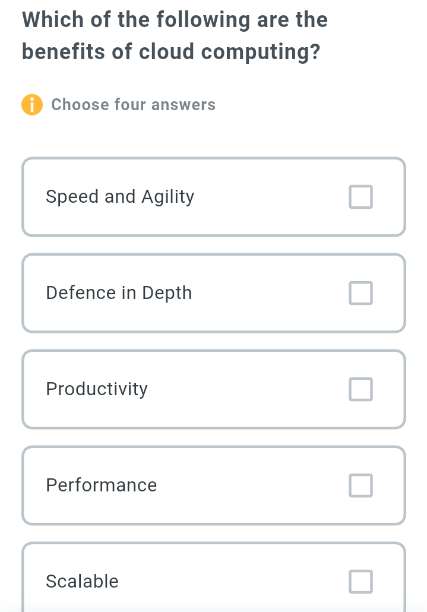Click the 'Productivity' answer label
Viewport: 427px width, 612px height.
(97, 389)
